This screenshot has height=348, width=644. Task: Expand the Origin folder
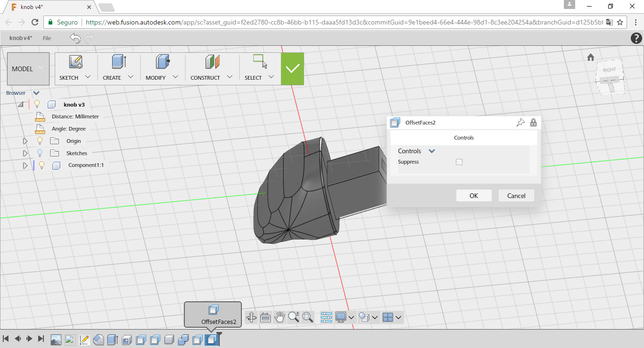click(x=25, y=141)
